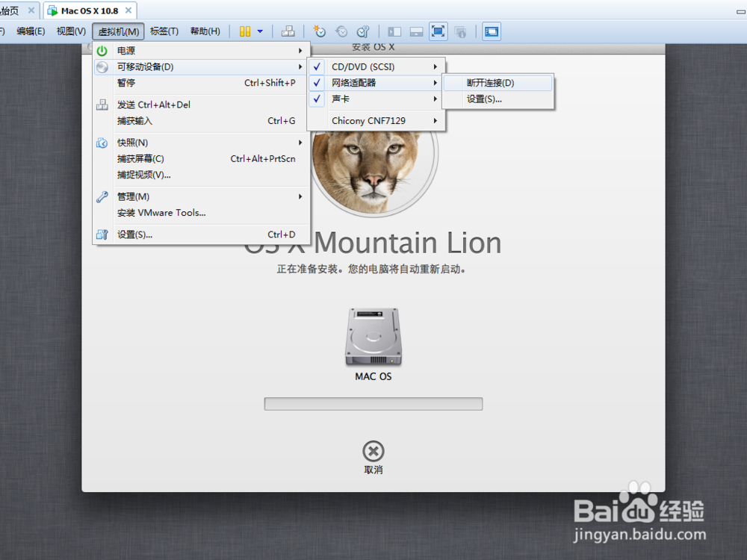The width and height of the screenshot is (747, 560).
Task: Click the network icon beside 发送 Ctrl+Alt+Del
Action: 102,105
